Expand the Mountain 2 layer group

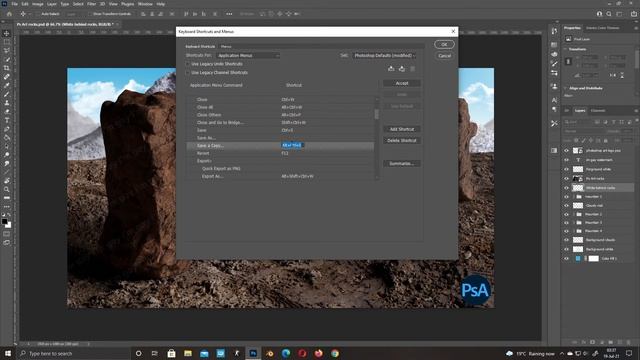tap(573, 214)
